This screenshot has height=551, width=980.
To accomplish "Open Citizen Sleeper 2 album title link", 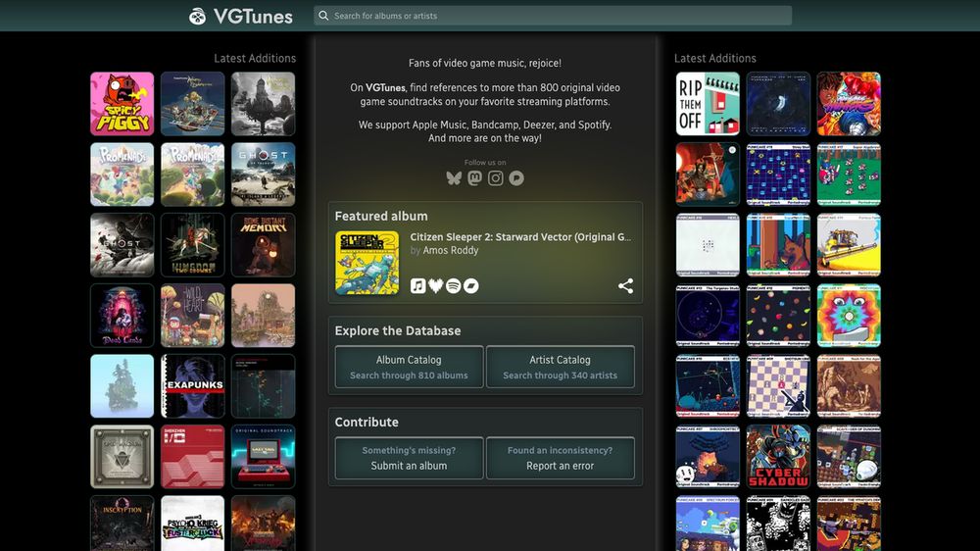I will 520,237.
